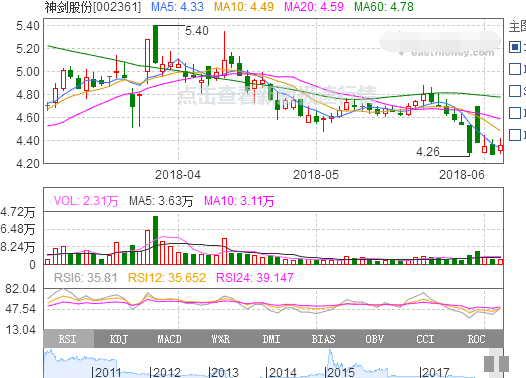Uncheck the filled main-chart overlay checkbox

(x=515, y=47)
